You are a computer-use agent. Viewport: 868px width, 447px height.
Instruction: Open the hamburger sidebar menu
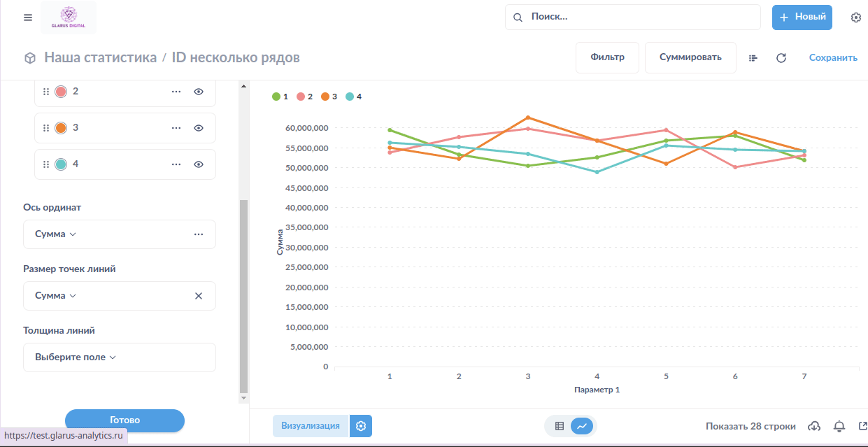(x=28, y=17)
